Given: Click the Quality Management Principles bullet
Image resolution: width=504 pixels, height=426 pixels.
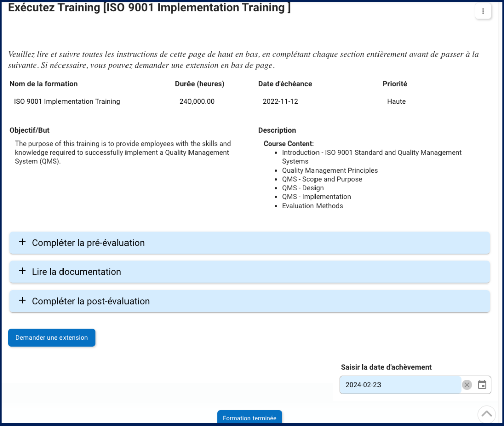Looking at the screenshot, I should [x=330, y=171].
